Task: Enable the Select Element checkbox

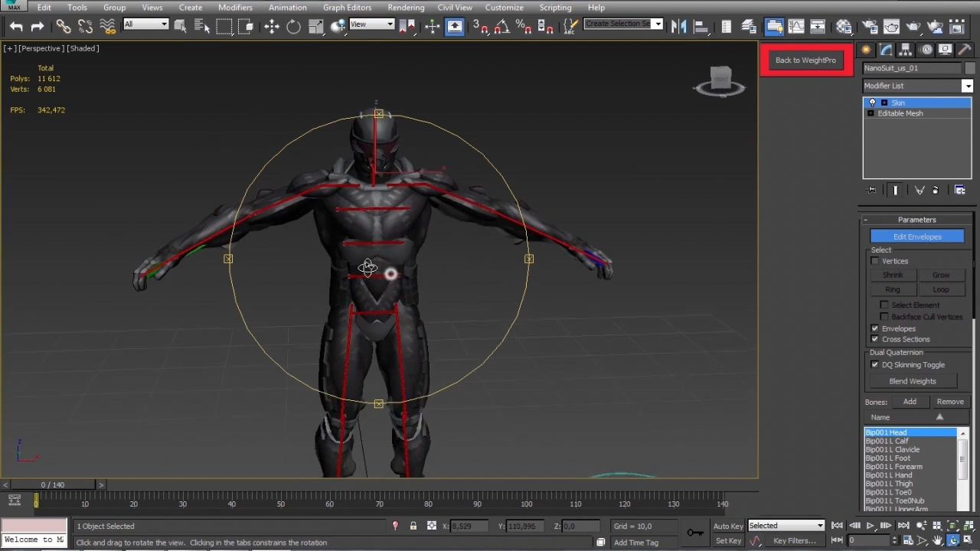Action: pyautogui.click(x=884, y=305)
